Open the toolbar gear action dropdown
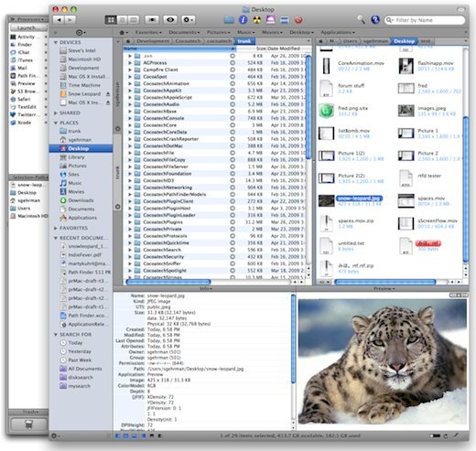476x451 pixels. (189, 20)
